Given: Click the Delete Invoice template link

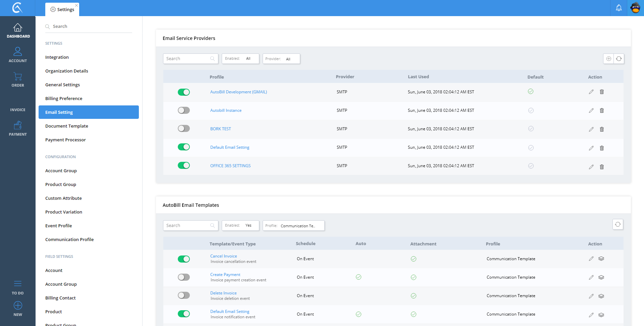Looking at the screenshot, I should [223, 293].
